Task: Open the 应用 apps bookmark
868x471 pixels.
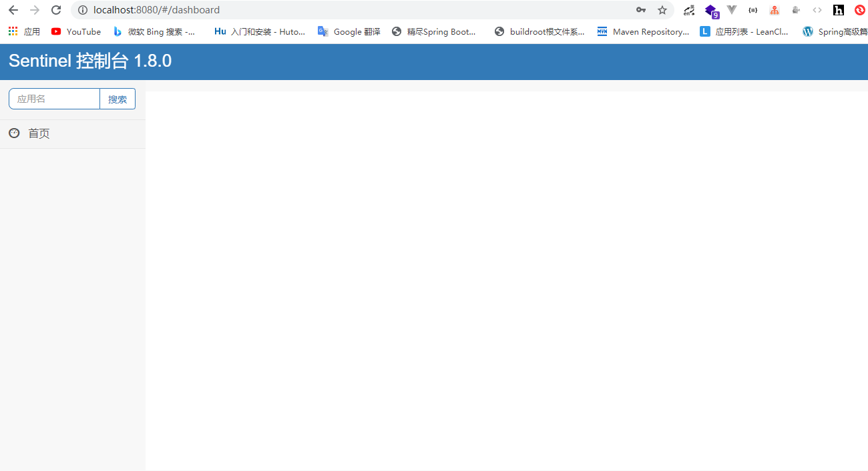Action: coord(24,31)
